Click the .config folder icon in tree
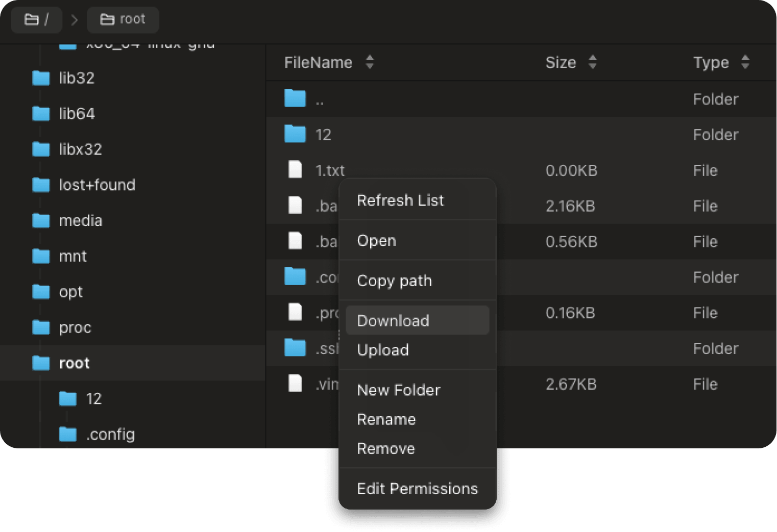The image size is (777, 532). click(68, 434)
